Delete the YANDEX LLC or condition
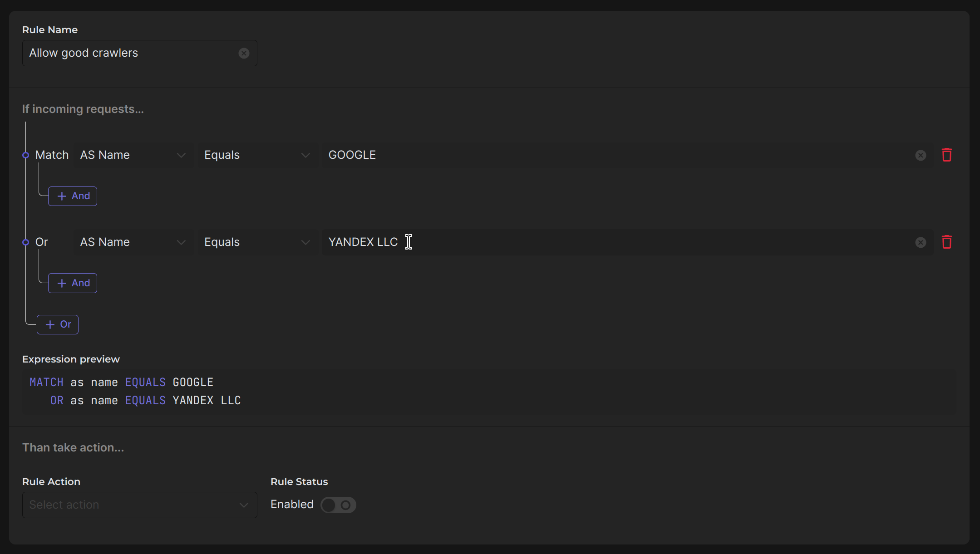The height and width of the screenshot is (554, 980). point(946,242)
